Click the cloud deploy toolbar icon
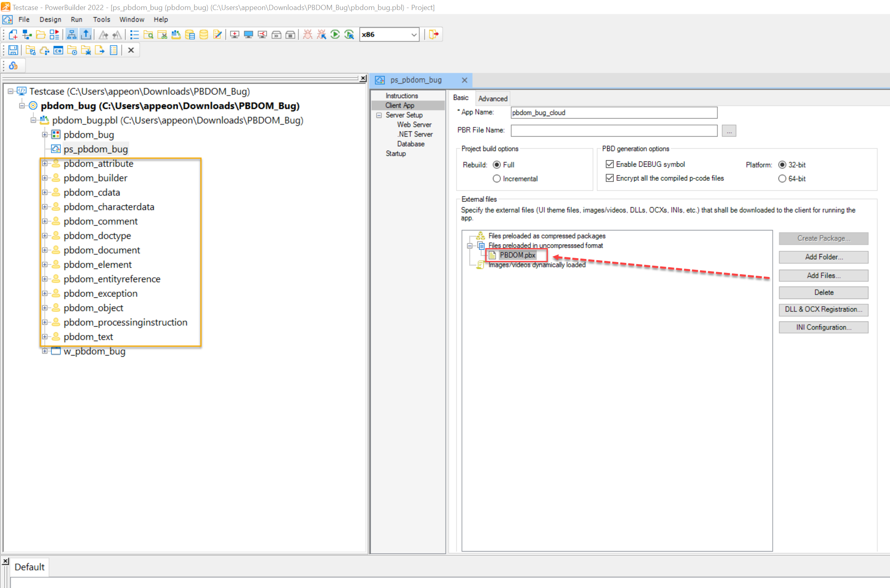890x588 pixels. tap(44, 50)
